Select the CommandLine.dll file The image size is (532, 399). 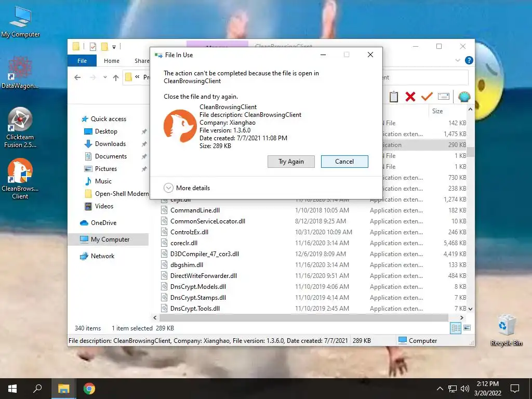tap(195, 210)
